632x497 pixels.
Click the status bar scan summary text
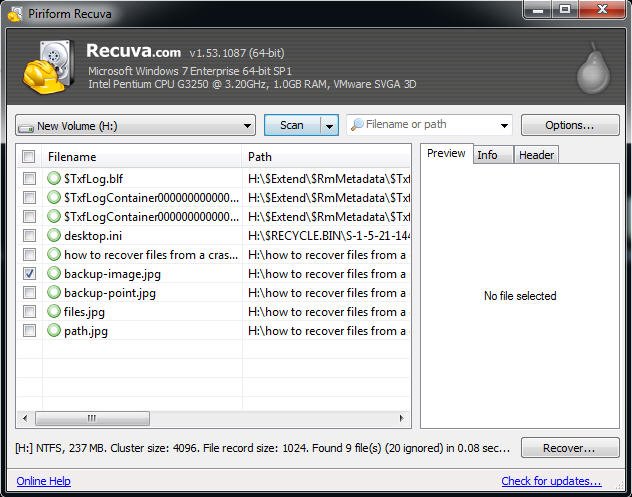pos(262,448)
